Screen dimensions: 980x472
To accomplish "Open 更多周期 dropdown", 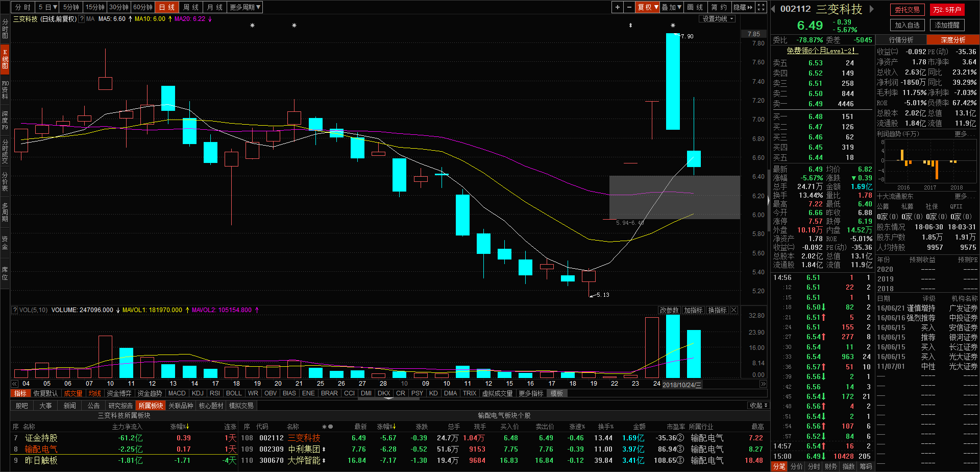I will click(245, 7).
